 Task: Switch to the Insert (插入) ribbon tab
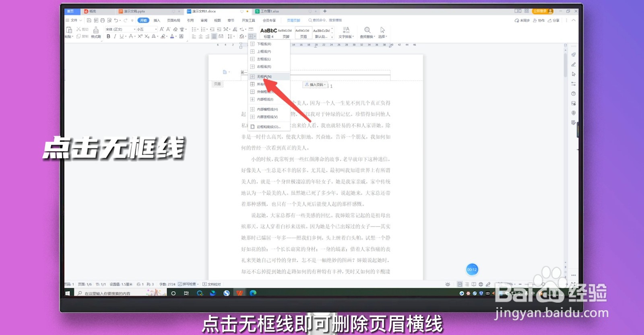[x=157, y=20]
